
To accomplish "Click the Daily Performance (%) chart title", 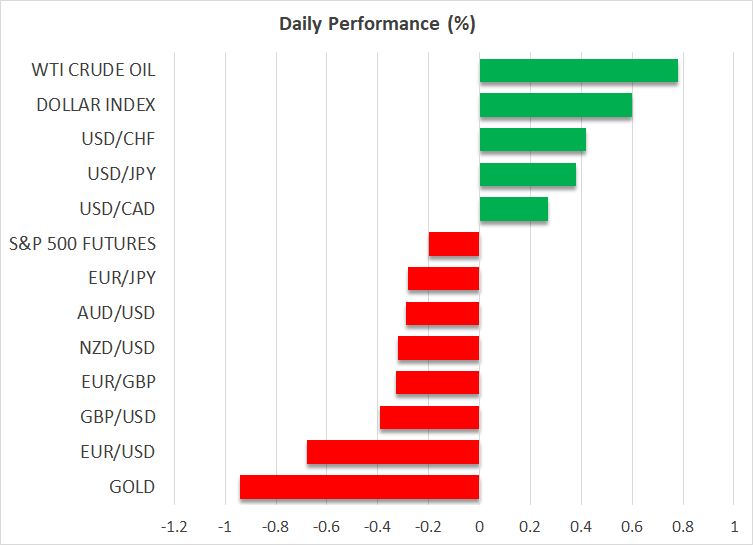I will [x=376, y=24].
